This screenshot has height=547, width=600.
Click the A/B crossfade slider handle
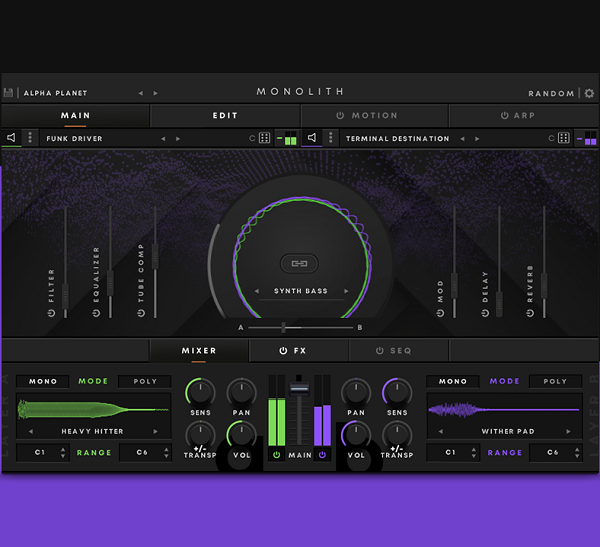283,328
